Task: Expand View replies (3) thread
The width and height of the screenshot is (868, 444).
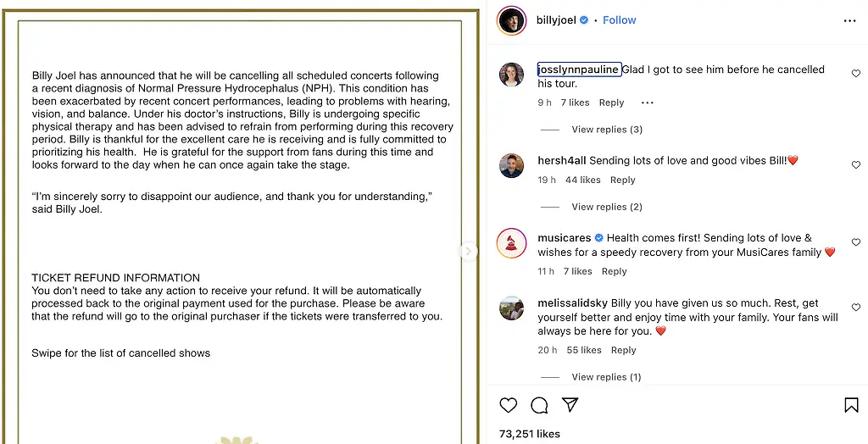Action: pyautogui.click(x=607, y=130)
